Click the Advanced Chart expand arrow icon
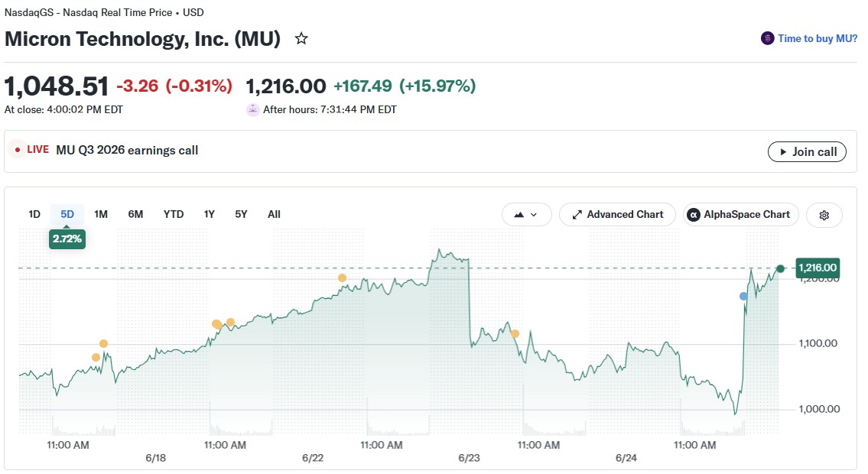Screen dimensions: 868x474 point(577,215)
